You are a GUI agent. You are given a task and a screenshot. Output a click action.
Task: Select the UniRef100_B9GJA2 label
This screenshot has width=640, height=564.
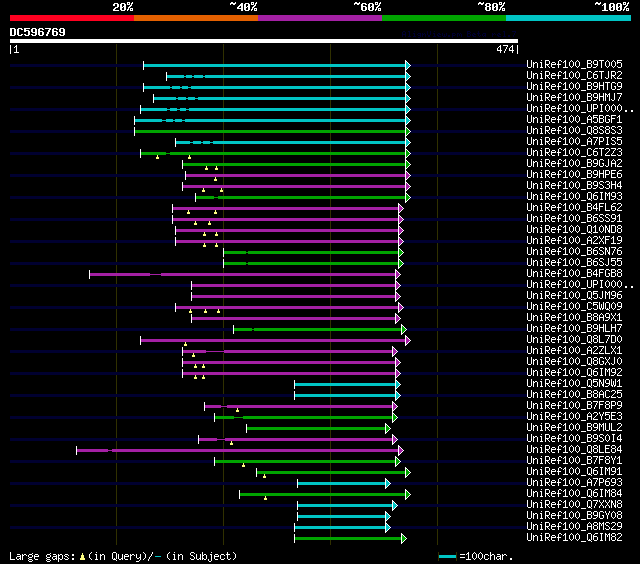[x=574, y=163]
